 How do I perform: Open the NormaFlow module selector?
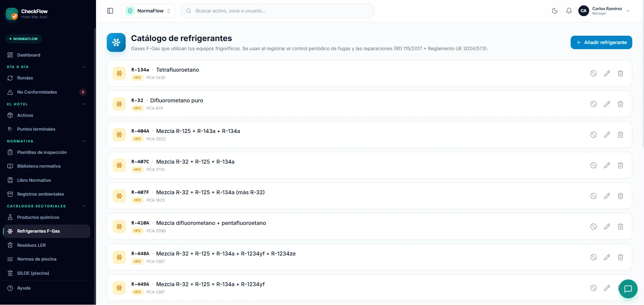coord(148,11)
